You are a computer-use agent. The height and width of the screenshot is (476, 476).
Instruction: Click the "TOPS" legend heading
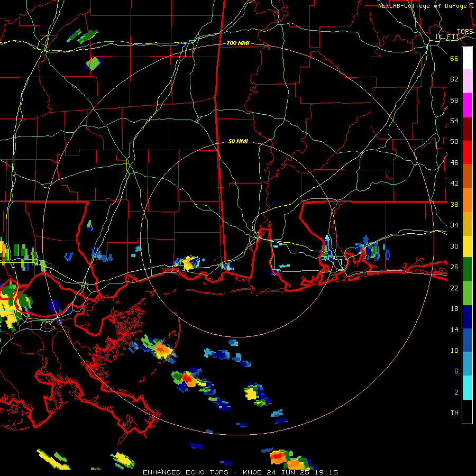[465, 32]
